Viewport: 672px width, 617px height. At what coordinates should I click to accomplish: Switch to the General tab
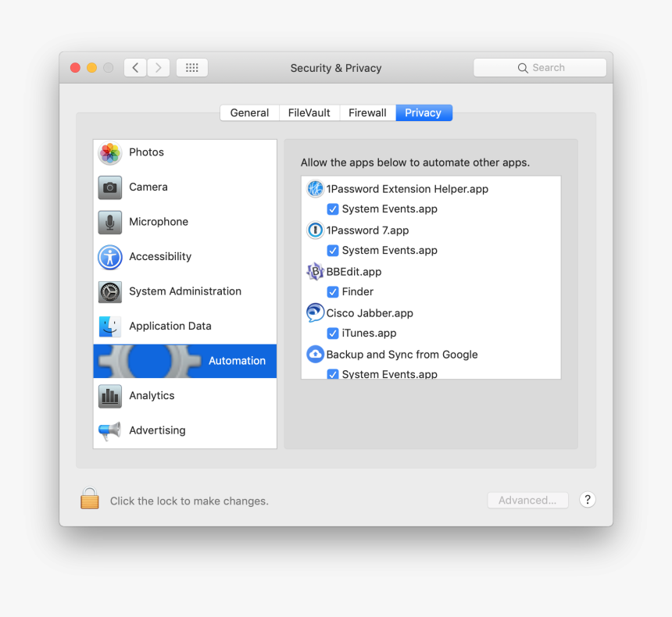(x=249, y=113)
